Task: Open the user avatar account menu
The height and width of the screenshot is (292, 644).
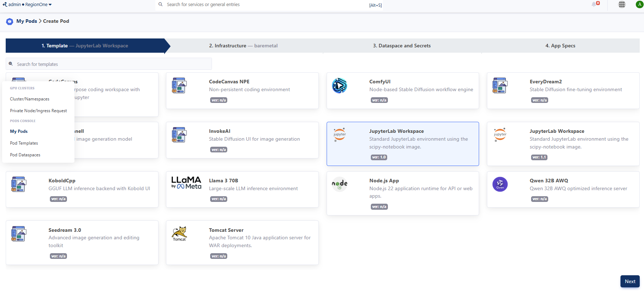Action: 640,4
